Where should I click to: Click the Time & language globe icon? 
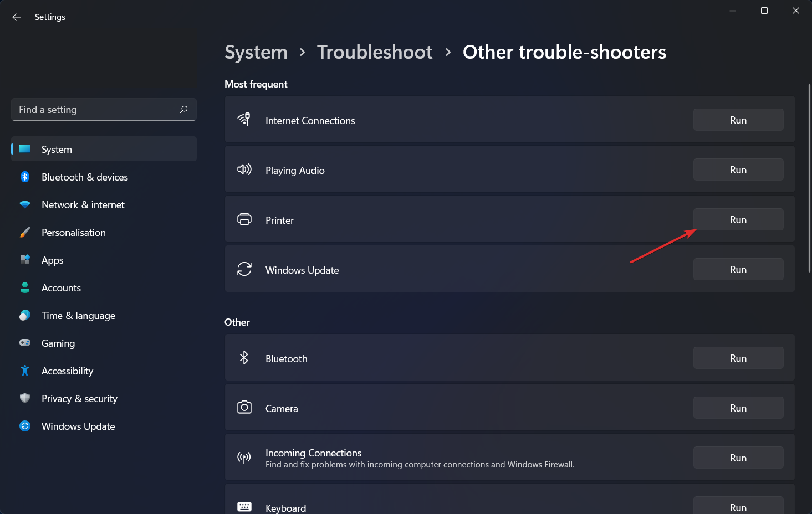click(25, 315)
